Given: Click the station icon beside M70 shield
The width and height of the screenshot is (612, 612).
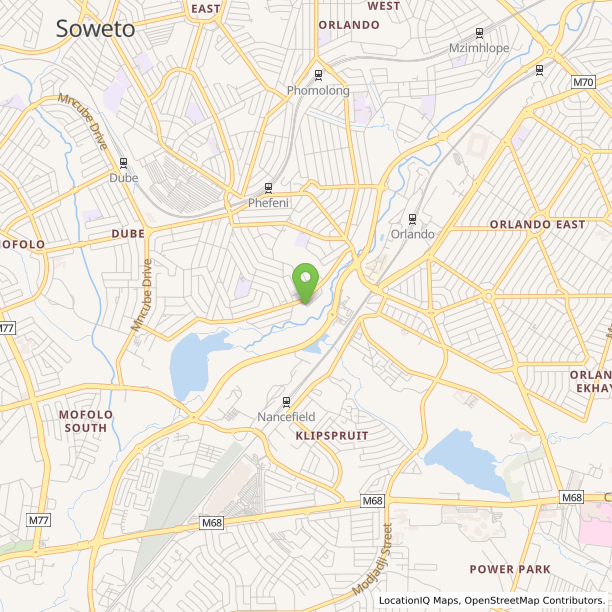Looking at the screenshot, I should click(539, 71).
